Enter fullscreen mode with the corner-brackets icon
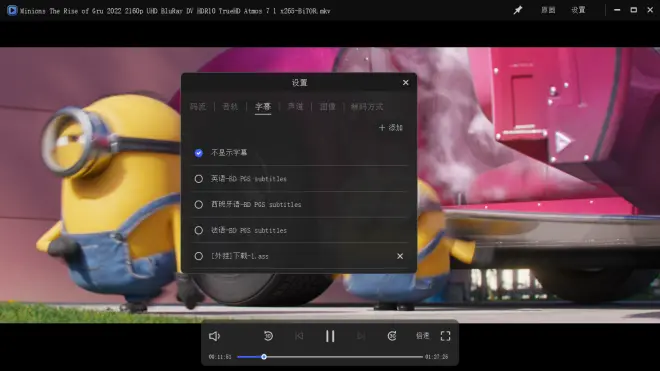Image resolution: width=660 pixels, height=371 pixels. pyautogui.click(x=445, y=336)
